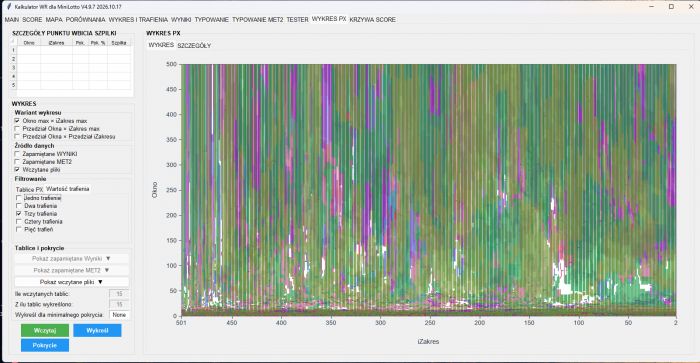The width and height of the screenshot is (700, 363).
Task: Click the iZakres column header
Action: point(57,43)
